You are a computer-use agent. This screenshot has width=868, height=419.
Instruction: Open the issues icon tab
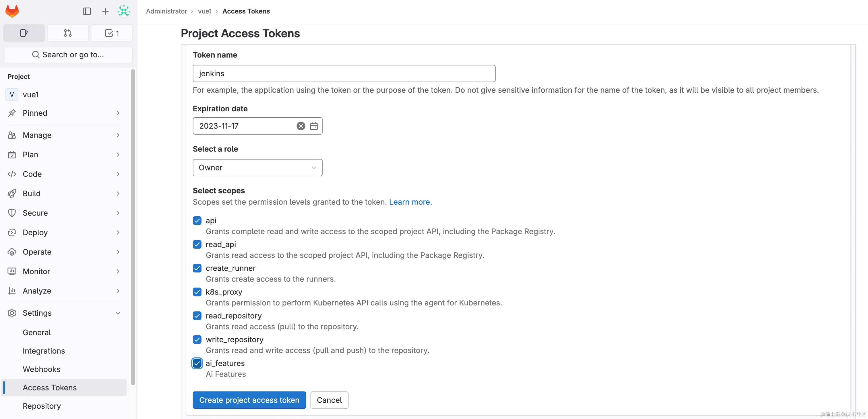[x=24, y=33]
